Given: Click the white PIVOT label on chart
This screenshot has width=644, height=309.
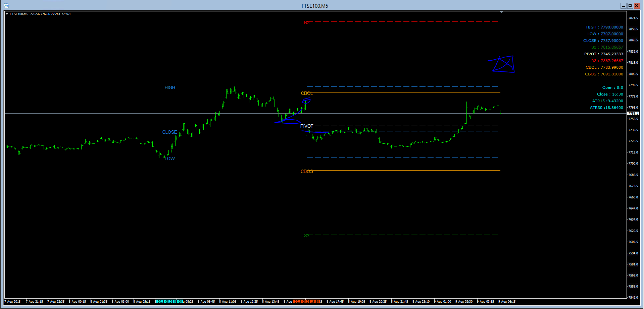Looking at the screenshot, I should click(x=307, y=126).
